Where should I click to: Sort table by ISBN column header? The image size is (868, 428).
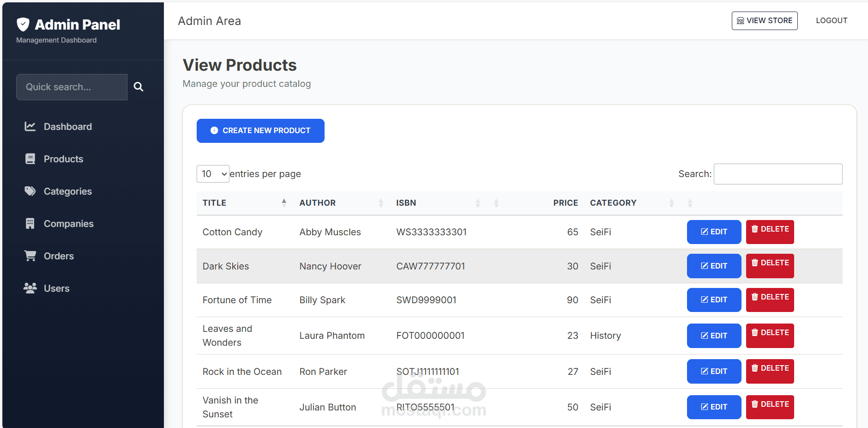click(x=406, y=203)
